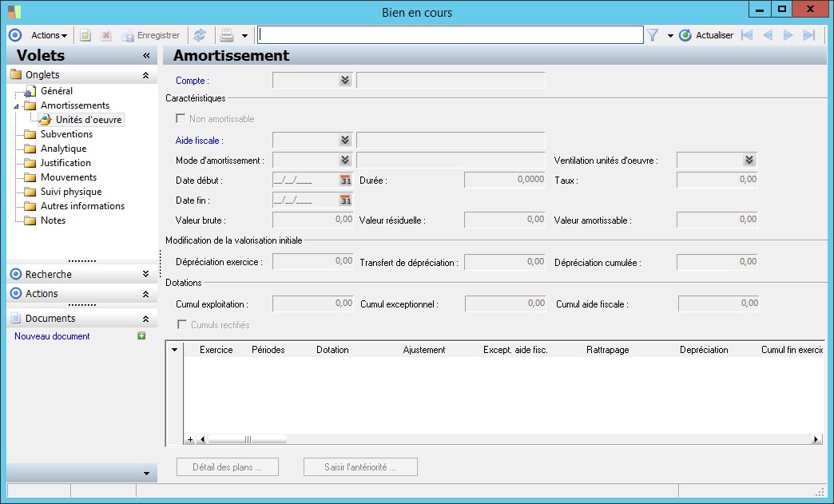Viewport: 834px width, 504px height.
Task: Click the print icon in toolbar
Action: 227,35
